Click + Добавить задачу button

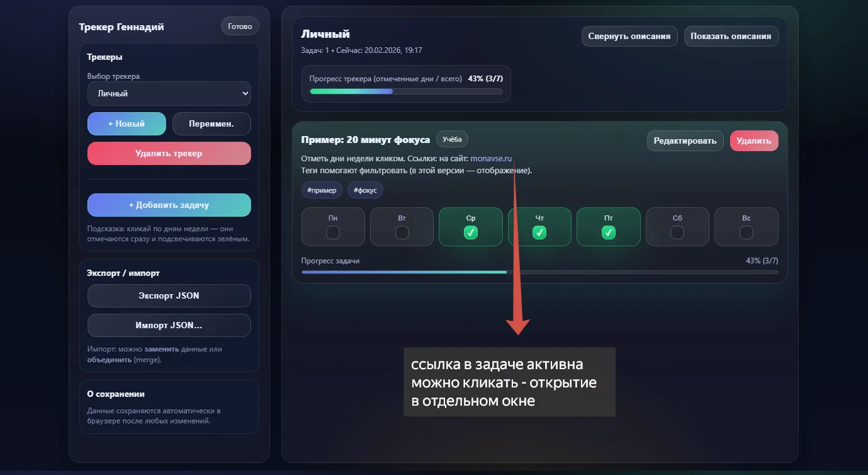[169, 205]
